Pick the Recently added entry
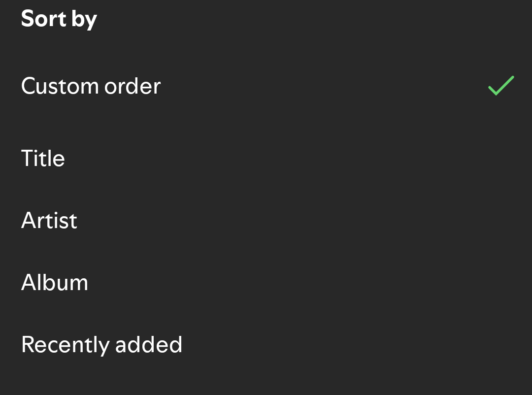532x395 pixels. click(101, 345)
